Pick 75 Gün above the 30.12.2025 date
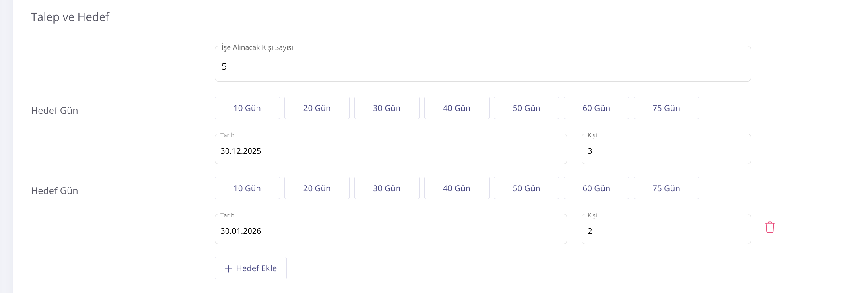 666,108
